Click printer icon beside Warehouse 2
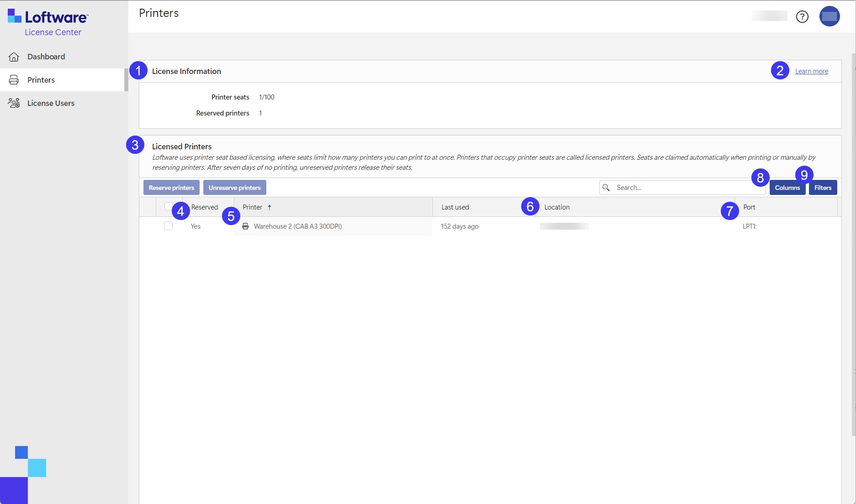The width and height of the screenshot is (856, 504). pos(245,226)
